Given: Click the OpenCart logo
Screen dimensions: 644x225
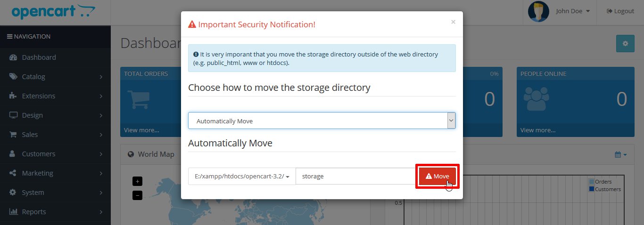Looking at the screenshot, I should [x=53, y=12].
